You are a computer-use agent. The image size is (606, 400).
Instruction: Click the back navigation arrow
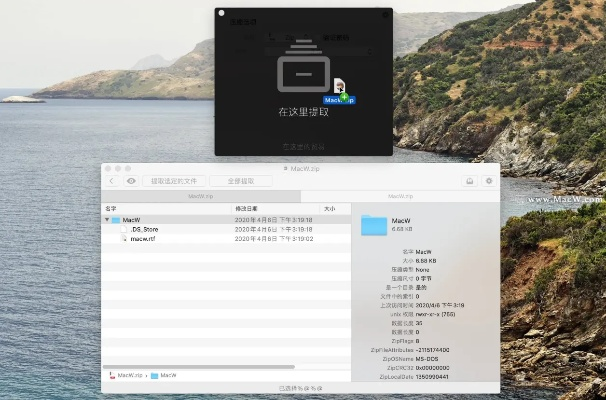click(x=112, y=181)
